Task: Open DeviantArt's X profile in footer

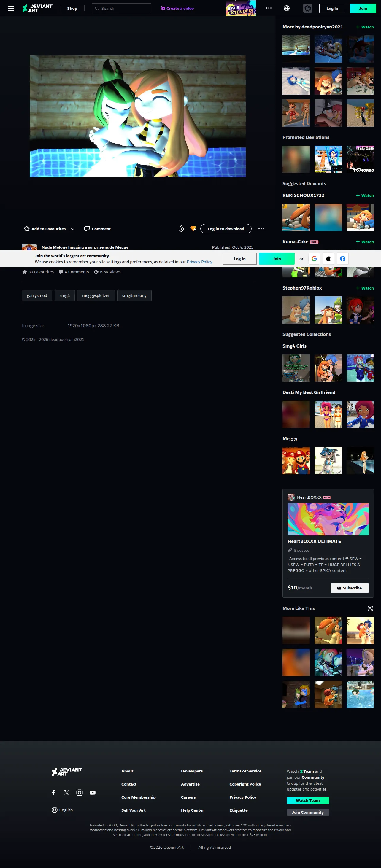Action: click(66, 793)
